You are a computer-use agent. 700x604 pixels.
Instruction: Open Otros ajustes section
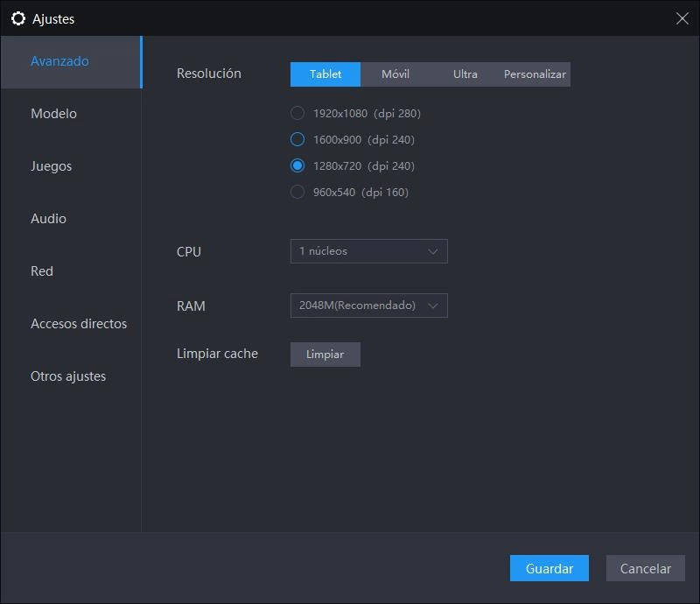(x=71, y=376)
